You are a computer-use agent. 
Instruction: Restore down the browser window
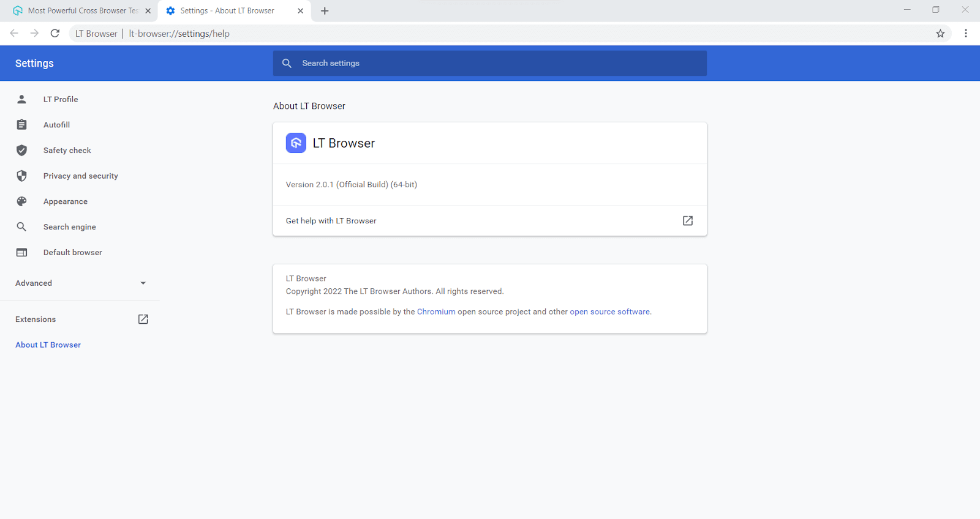click(x=936, y=10)
